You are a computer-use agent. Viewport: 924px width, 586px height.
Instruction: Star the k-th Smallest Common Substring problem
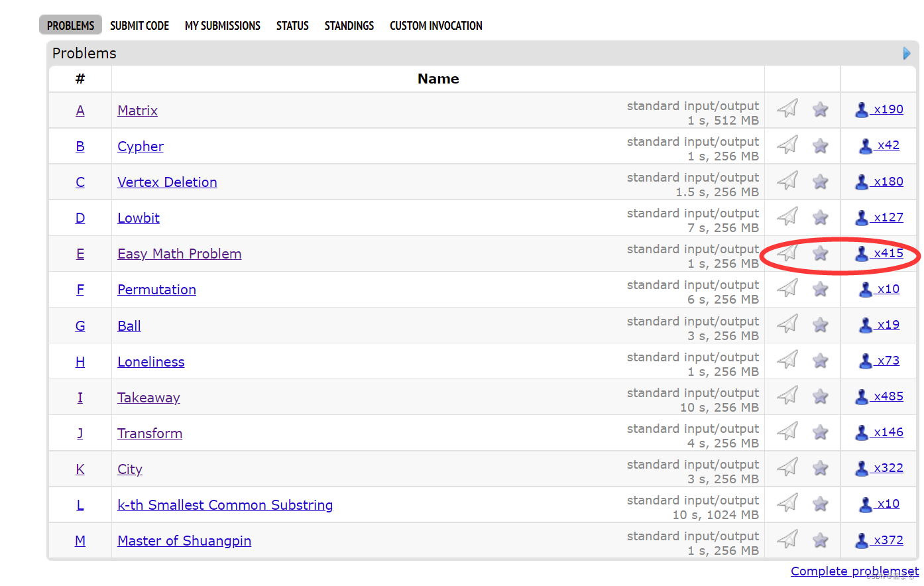click(821, 504)
